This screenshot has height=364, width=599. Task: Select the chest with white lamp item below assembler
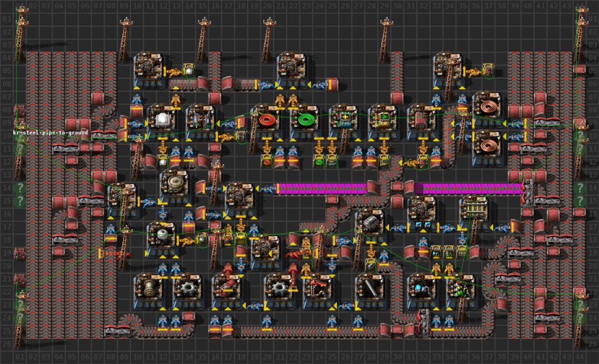163,162
